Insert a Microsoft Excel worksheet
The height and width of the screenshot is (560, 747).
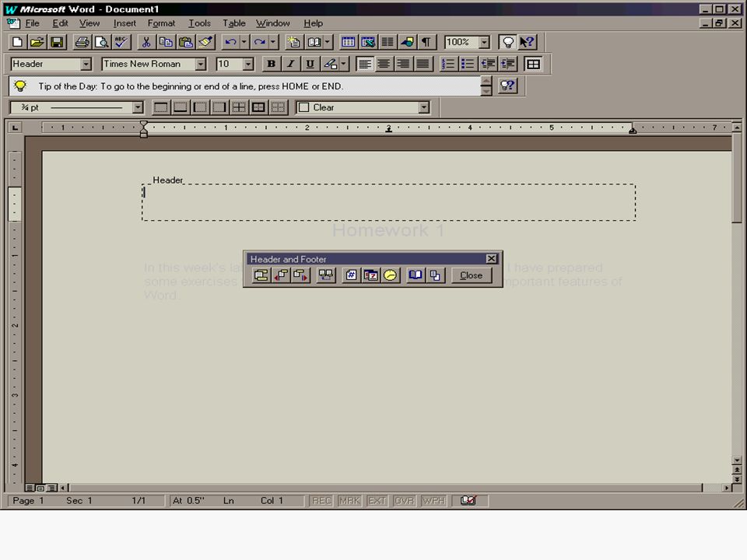coord(368,42)
